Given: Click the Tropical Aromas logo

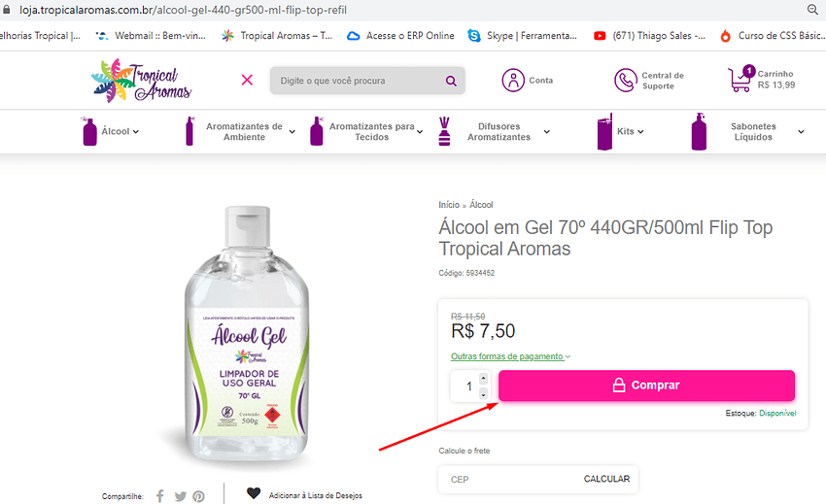Looking at the screenshot, I should 141,80.
